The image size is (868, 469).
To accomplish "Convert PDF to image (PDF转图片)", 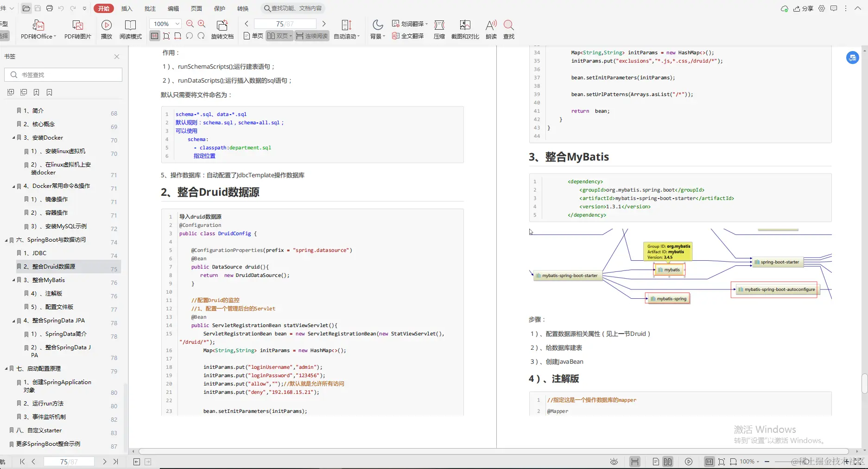I will click(x=77, y=30).
